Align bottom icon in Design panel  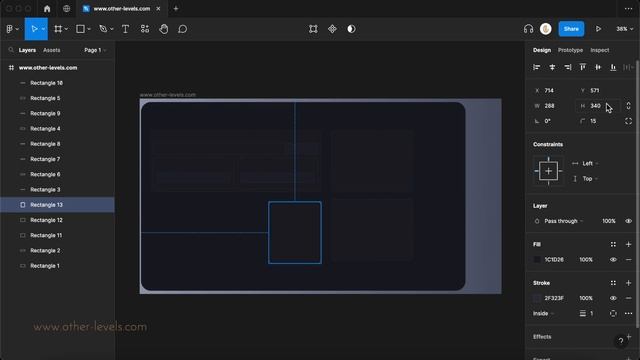(613, 67)
